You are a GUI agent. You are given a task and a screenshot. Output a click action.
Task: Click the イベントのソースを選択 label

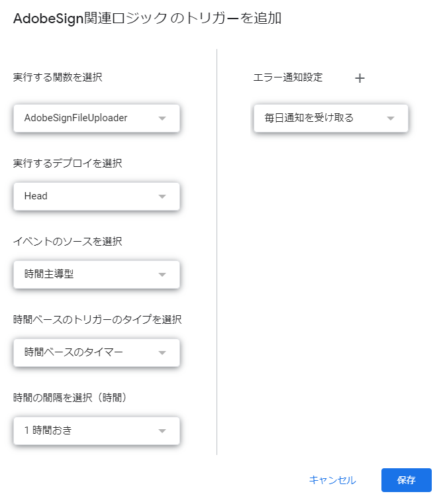coord(68,241)
